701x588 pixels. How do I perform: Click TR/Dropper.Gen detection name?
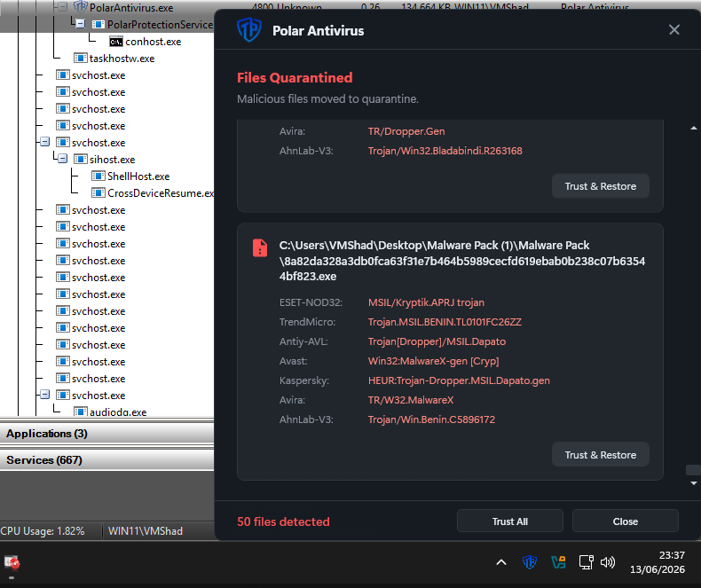(406, 131)
